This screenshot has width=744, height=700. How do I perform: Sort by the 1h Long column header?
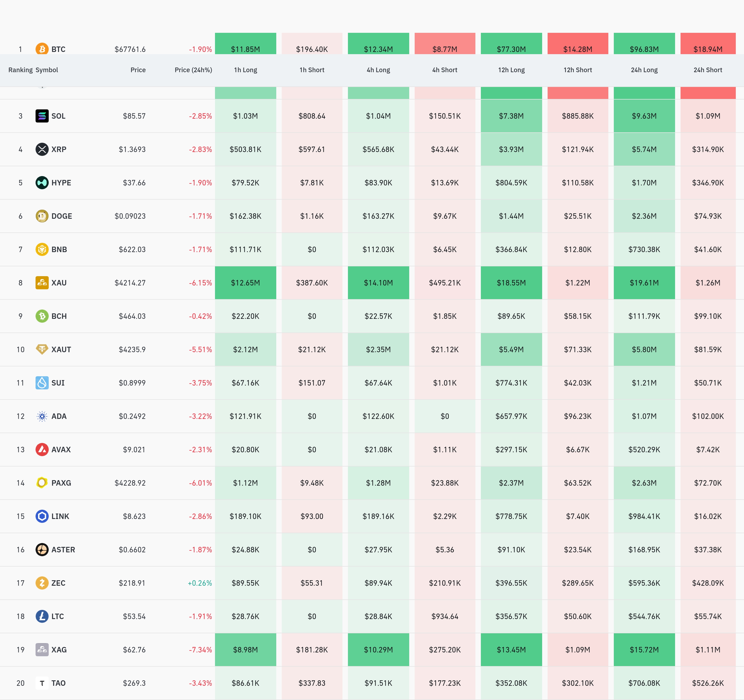pos(246,70)
